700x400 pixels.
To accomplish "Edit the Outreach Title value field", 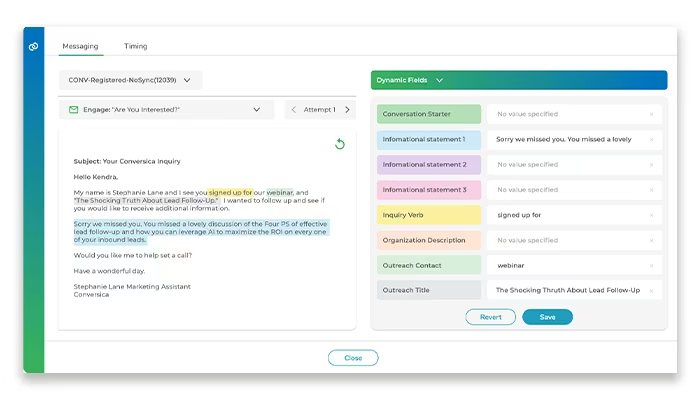I will [x=574, y=290].
